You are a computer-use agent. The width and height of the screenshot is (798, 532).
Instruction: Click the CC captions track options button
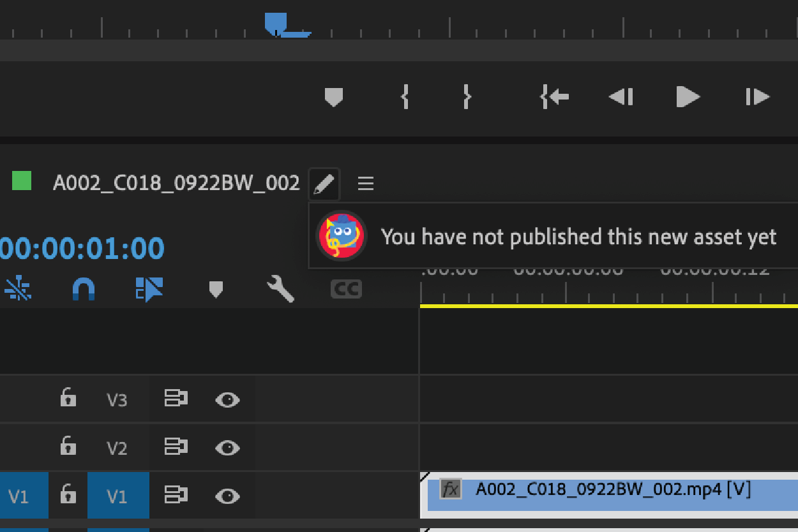point(347,289)
